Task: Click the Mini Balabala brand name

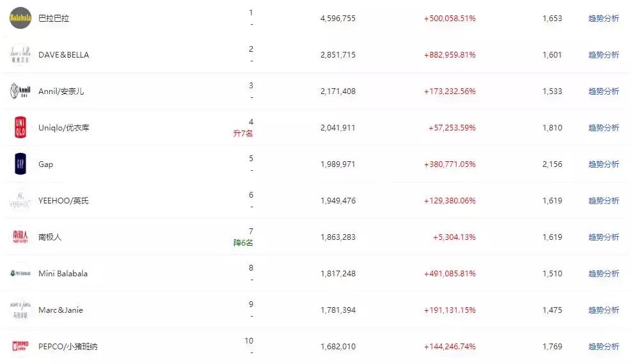Action: click(63, 274)
